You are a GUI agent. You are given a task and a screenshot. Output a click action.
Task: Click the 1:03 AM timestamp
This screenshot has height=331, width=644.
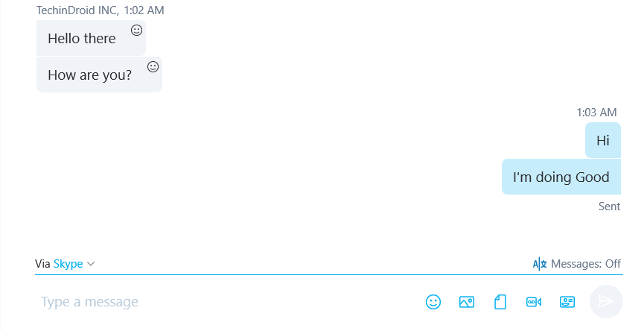596,113
